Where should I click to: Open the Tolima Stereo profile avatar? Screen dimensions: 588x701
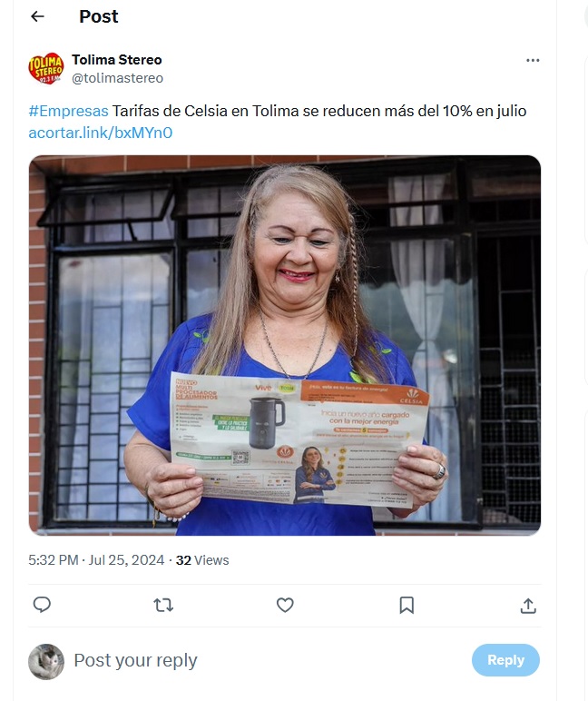(46, 68)
